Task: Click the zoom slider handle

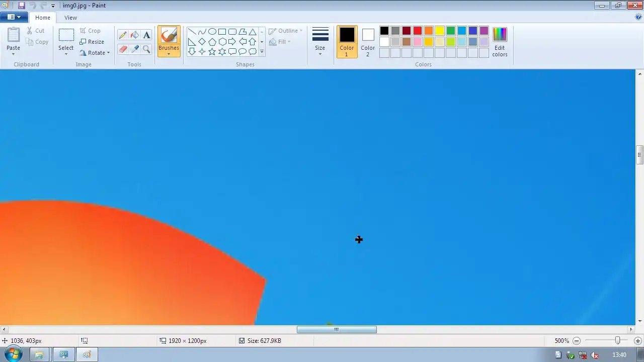Action: (x=617, y=341)
